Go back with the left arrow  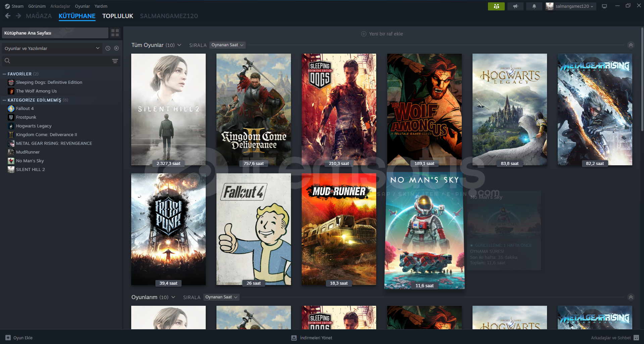click(x=8, y=16)
